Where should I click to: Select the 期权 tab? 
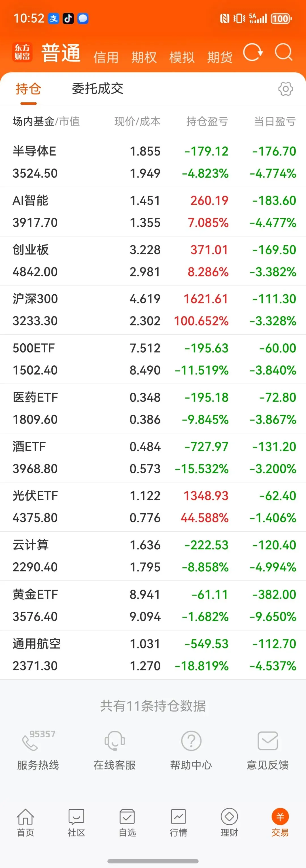(x=144, y=57)
